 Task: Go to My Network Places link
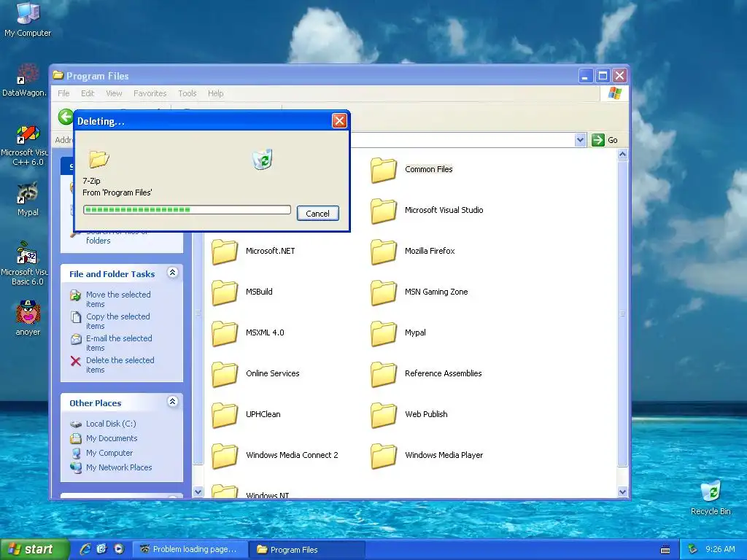click(119, 467)
